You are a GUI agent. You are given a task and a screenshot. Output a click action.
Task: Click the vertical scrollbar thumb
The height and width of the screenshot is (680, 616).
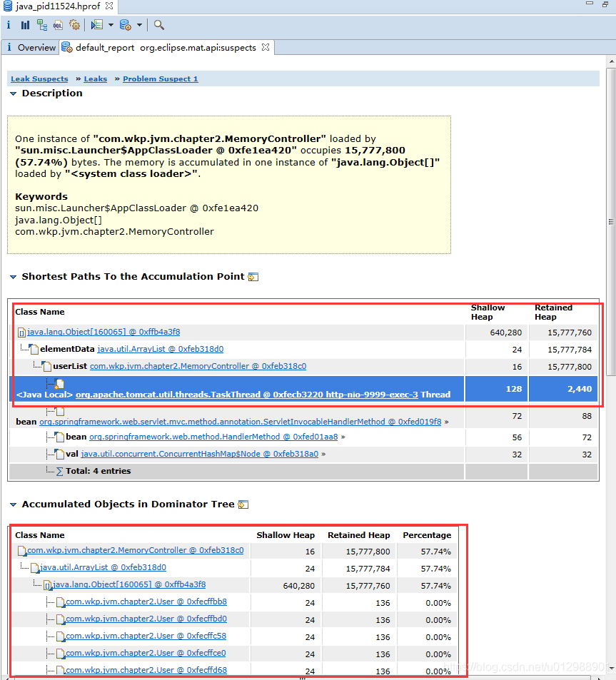pyautogui.click(x=611, y=222)
